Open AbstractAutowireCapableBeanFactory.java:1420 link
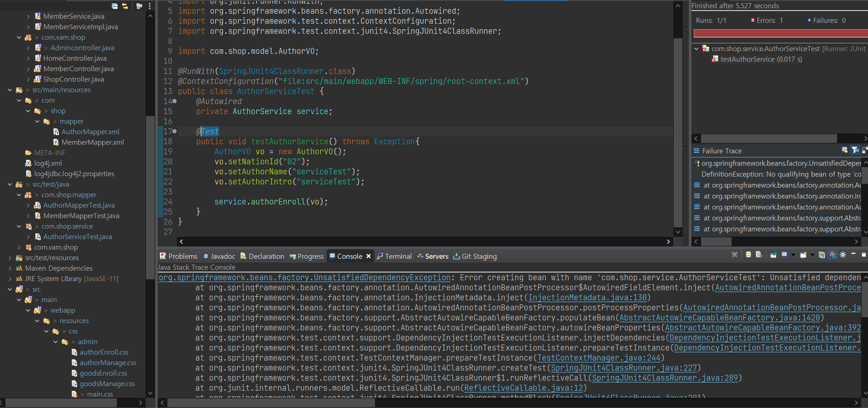 (720, 318)
